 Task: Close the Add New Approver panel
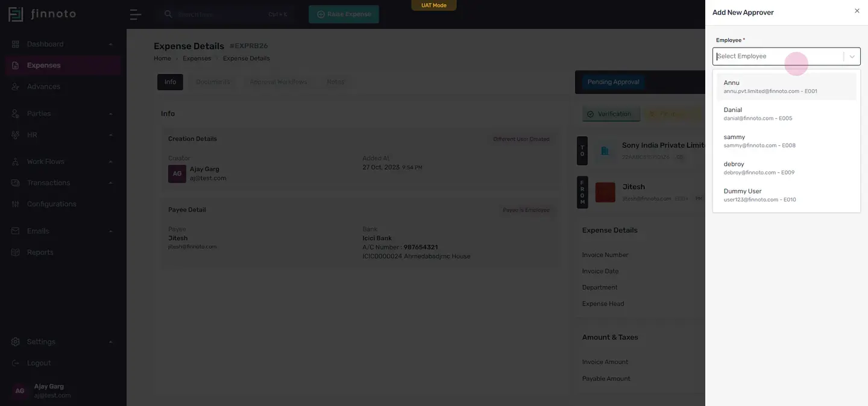tap(857, 11)
